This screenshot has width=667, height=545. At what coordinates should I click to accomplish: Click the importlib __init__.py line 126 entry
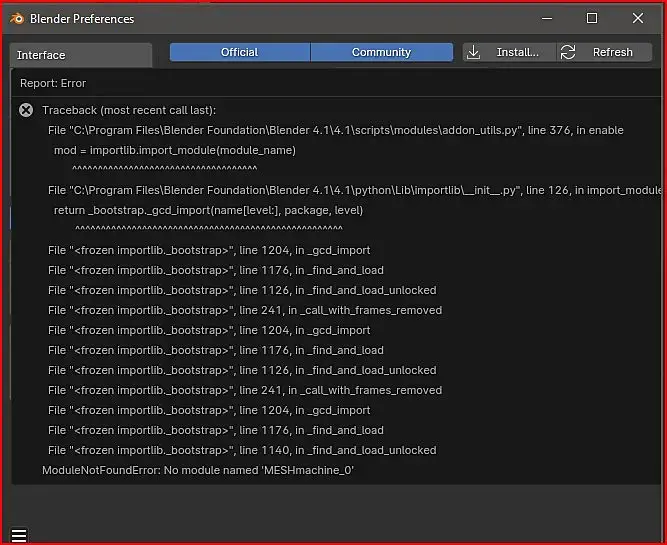point(355,190)
